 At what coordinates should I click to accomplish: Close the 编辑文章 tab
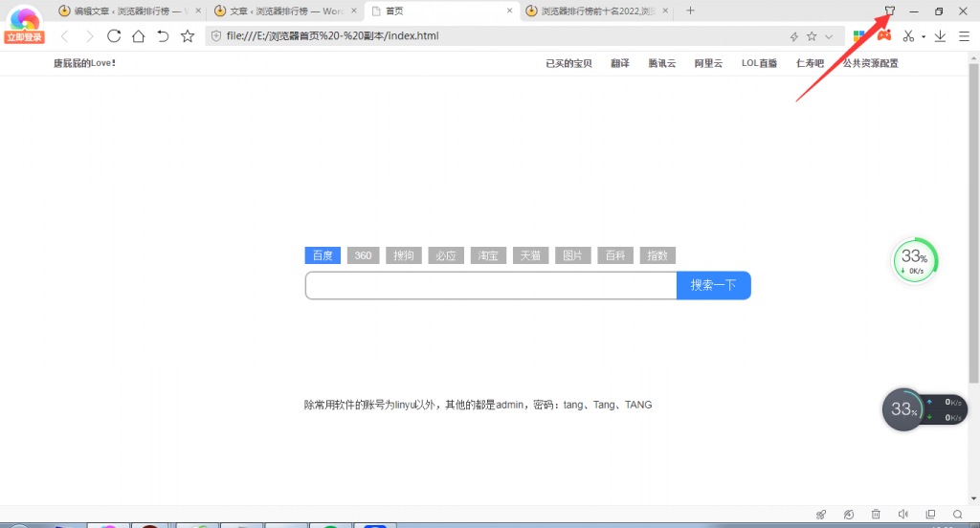198,11
